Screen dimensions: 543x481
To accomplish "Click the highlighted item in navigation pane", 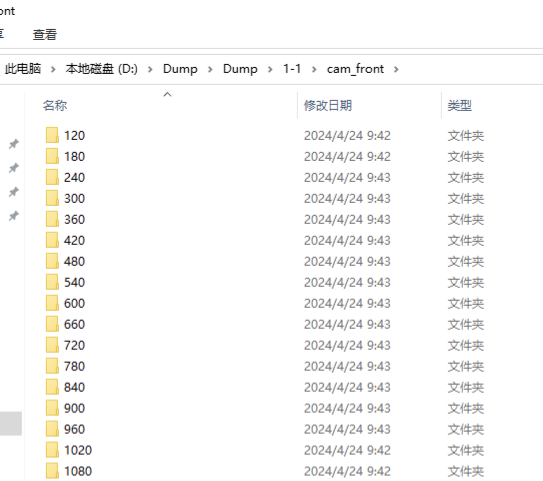I will 11,423.
